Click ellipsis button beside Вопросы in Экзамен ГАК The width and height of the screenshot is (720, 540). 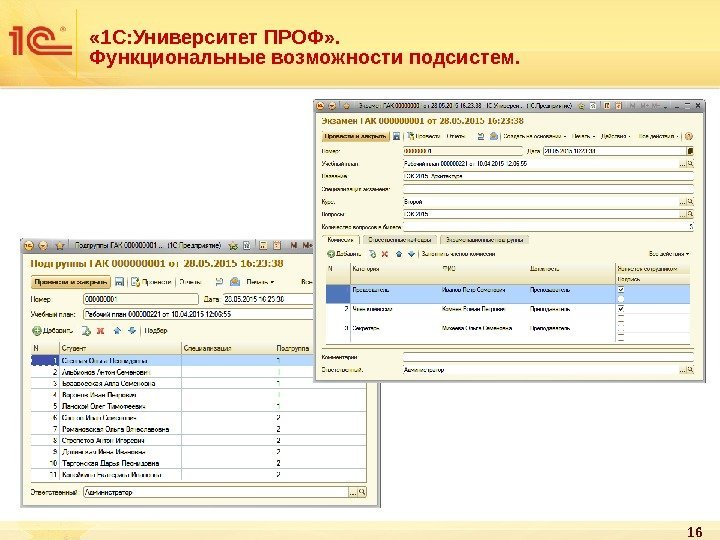683,214
